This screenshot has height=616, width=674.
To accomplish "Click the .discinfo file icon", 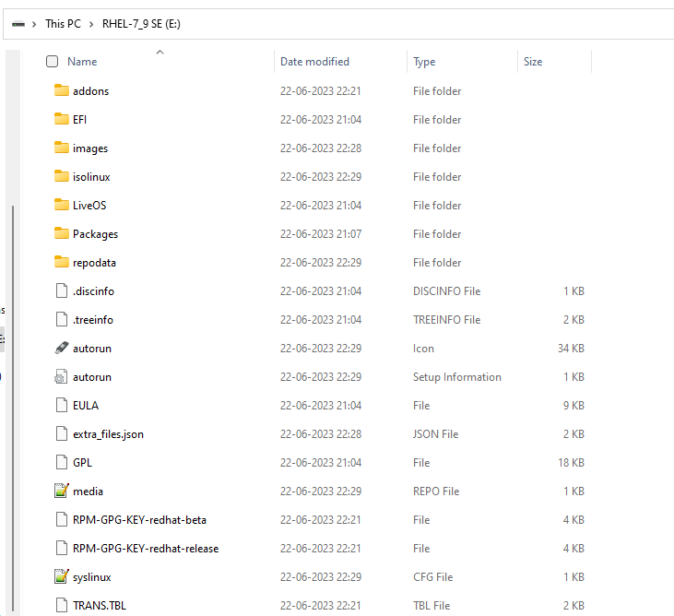I will click(x=62, y=290).
